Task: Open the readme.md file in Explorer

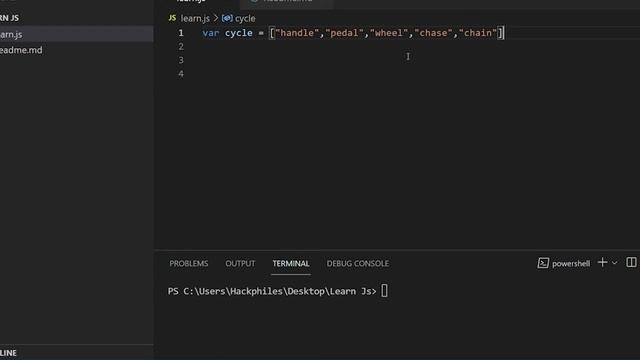Action: [x=76, y=50]
